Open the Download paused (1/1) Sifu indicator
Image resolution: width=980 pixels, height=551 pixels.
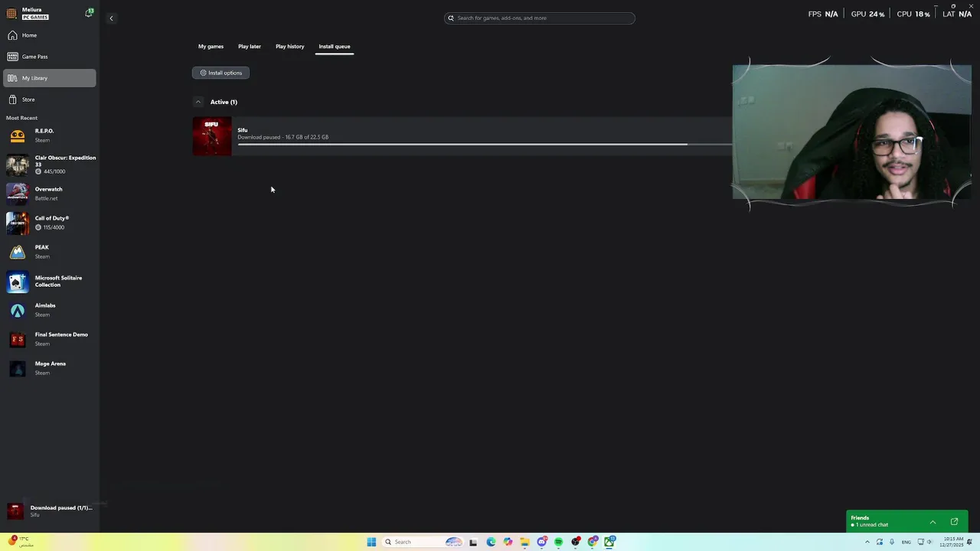pos(50,511)
